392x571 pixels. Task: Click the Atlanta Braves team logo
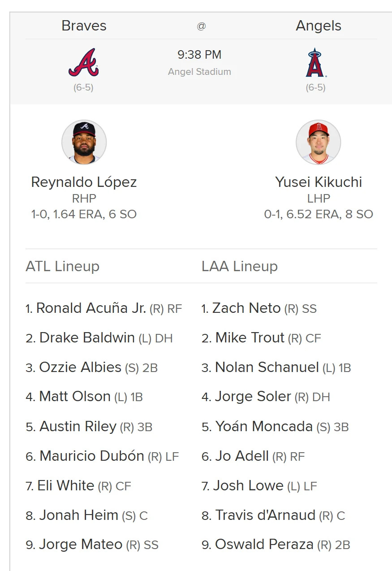click(x=84, y=63)
